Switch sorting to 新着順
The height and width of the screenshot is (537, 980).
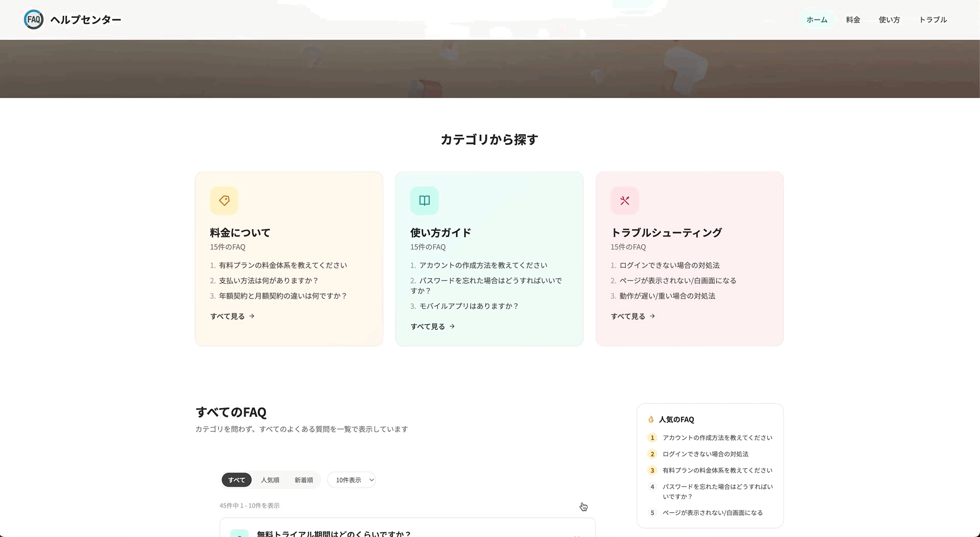(x=304, y=480)
